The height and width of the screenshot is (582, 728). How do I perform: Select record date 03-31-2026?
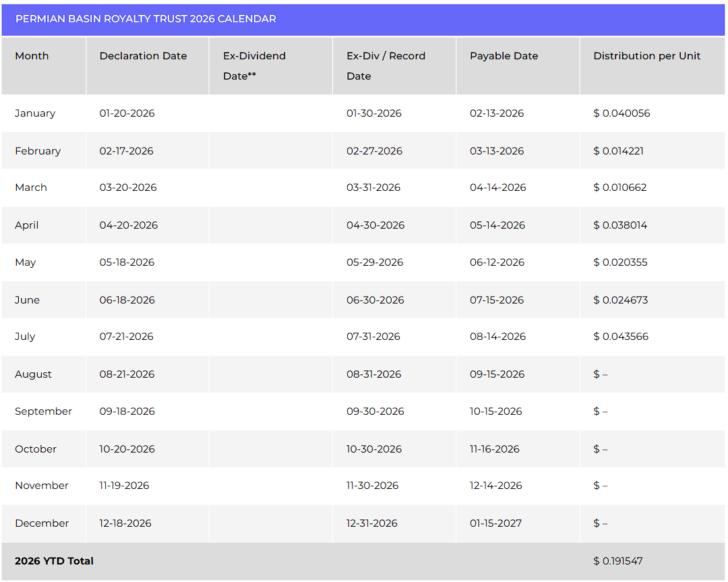[373, 187]
